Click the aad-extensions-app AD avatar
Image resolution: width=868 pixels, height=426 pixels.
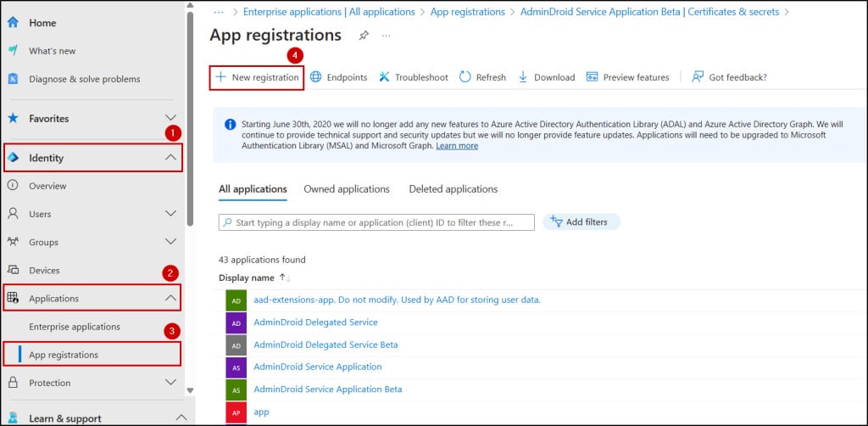pyautogui.click(x=236, y=300)
